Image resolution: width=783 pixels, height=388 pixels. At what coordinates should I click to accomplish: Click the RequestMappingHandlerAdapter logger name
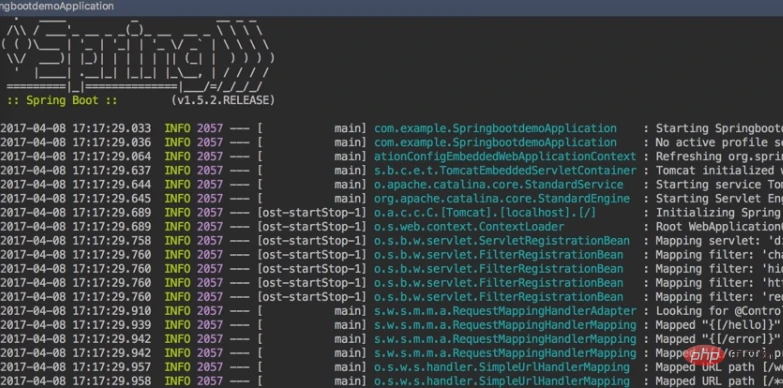point(505,311)
